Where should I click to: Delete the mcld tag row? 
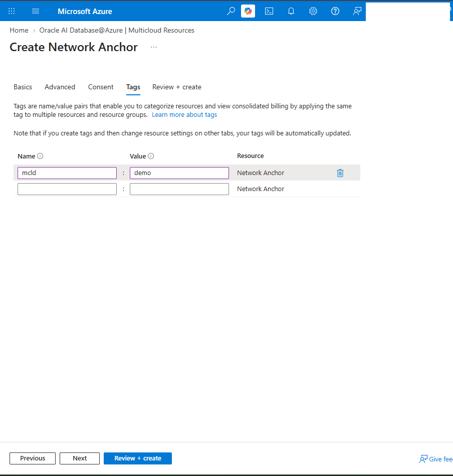340,173
